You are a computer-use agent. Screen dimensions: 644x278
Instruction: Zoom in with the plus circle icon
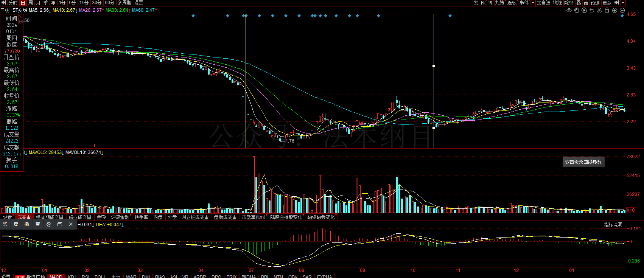pos(615,10)
